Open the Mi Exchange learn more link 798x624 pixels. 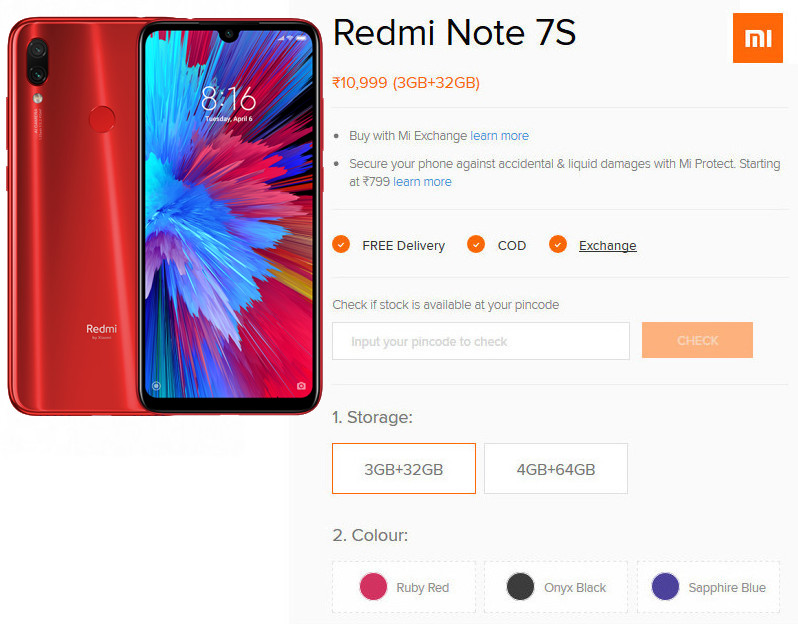499,136
